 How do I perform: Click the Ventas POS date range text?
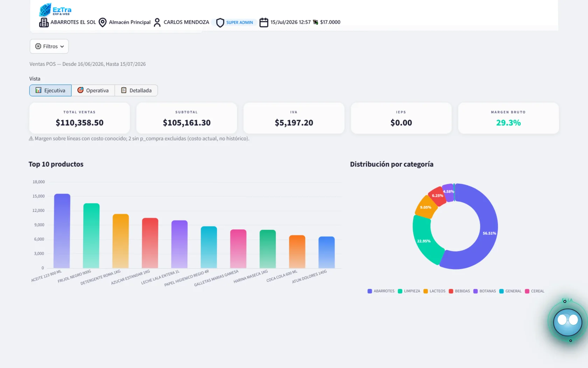coord(87,64)
